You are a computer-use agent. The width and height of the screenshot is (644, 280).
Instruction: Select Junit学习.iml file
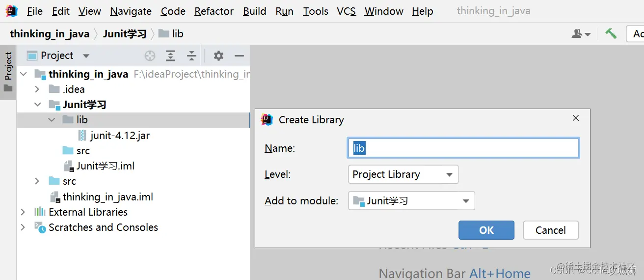105,166
